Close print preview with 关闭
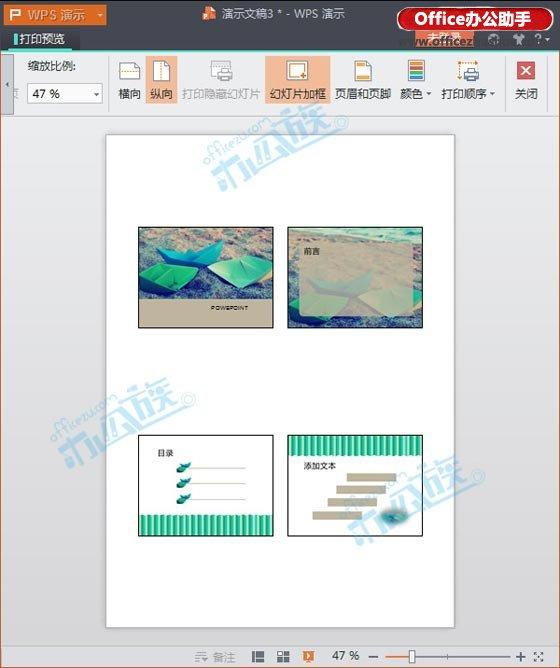 tap(526, 80)
